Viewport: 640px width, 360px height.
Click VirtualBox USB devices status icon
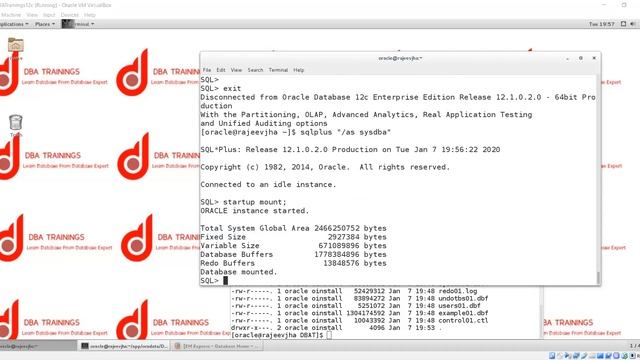pos(584,356)
